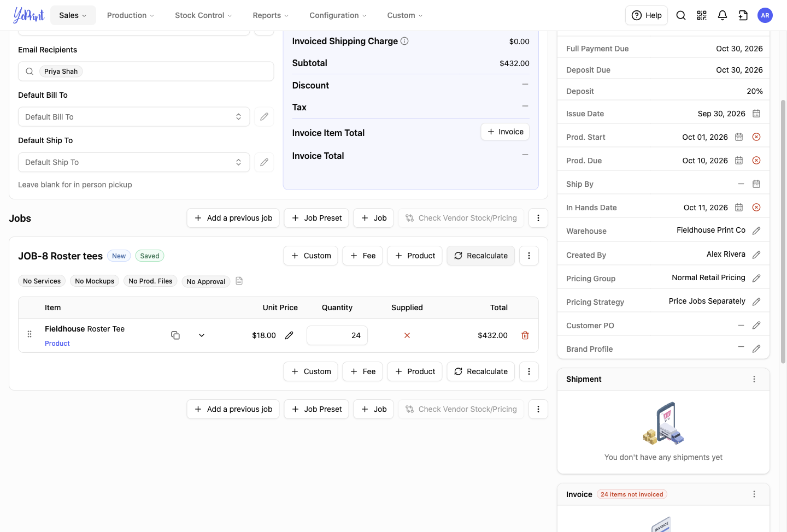This screenshot has height=532, width=787.
Task: Click the Email Recipients search field
Action: click(146, 72)
